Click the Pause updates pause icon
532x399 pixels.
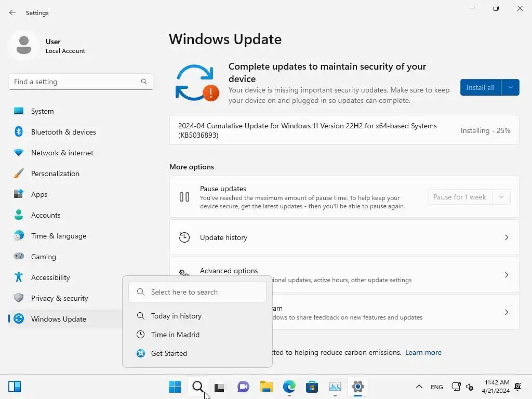click(x=184, y=197)
